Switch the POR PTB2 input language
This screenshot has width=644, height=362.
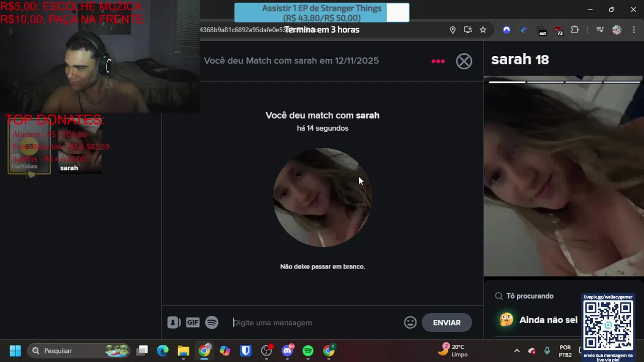(x=565, y=351)
